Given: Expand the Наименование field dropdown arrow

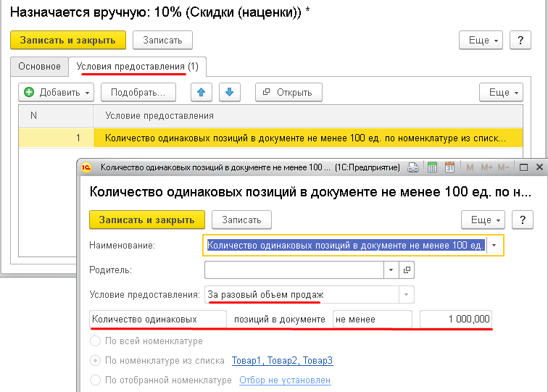Looking at the screenshot, I should (494, 246).
